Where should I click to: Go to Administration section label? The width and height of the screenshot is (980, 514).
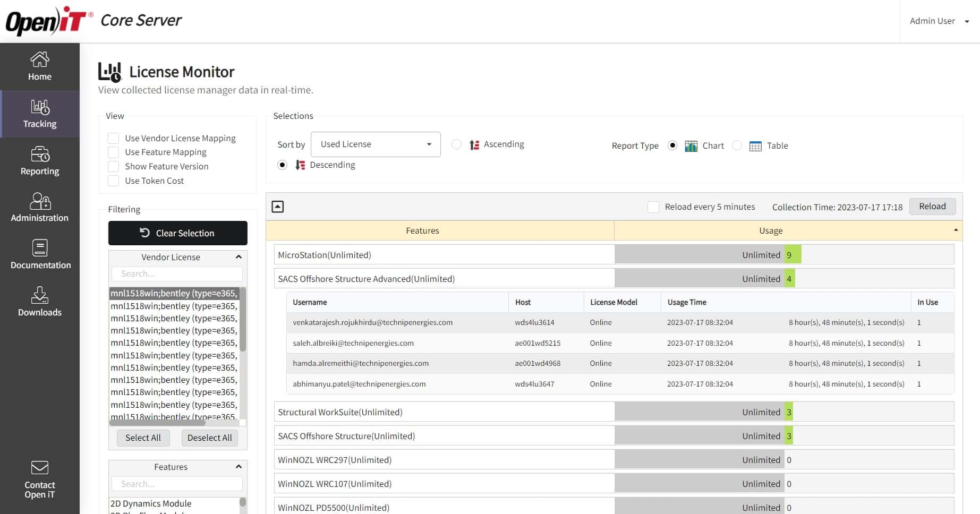coord(40,218)
